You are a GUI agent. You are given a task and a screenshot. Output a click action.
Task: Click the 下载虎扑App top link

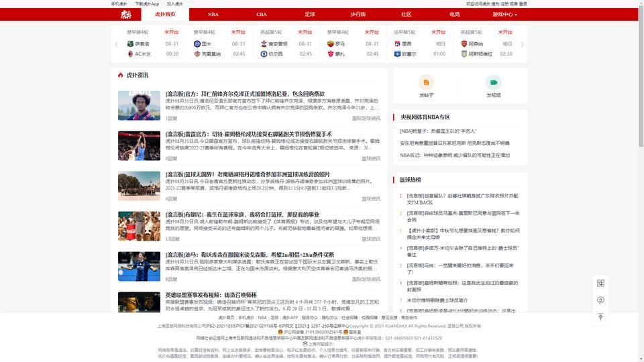147,4
